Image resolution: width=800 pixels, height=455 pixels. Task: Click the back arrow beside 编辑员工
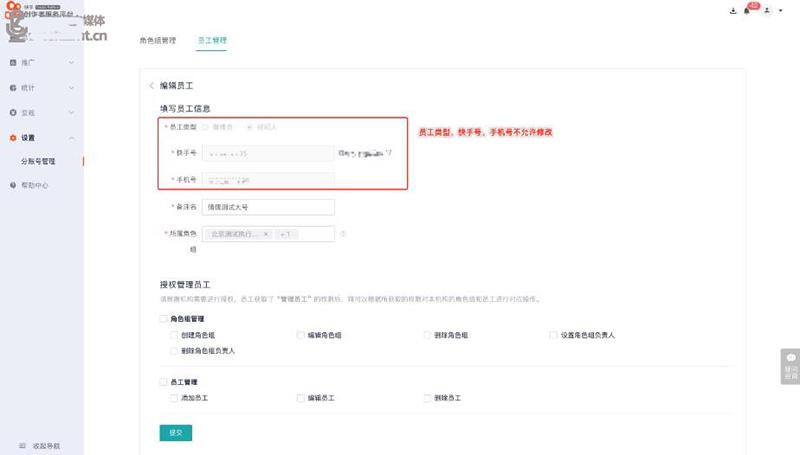point(151,87)
